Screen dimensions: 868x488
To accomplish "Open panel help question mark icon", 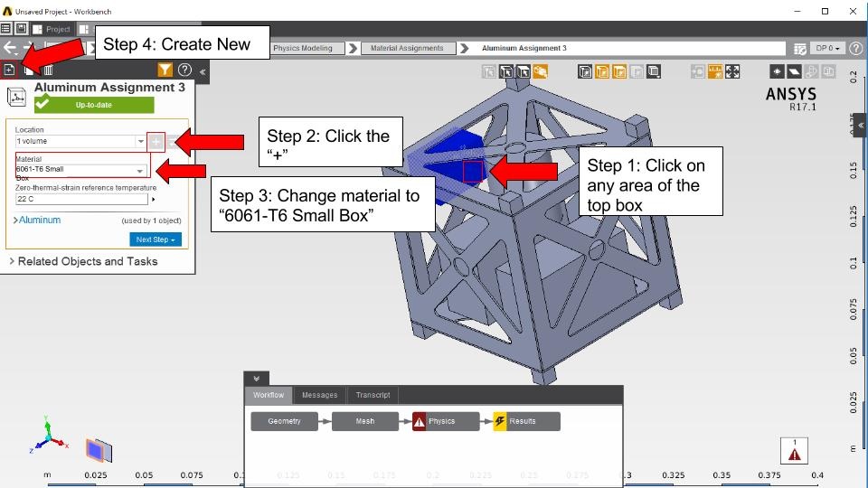I will [184, 70].
